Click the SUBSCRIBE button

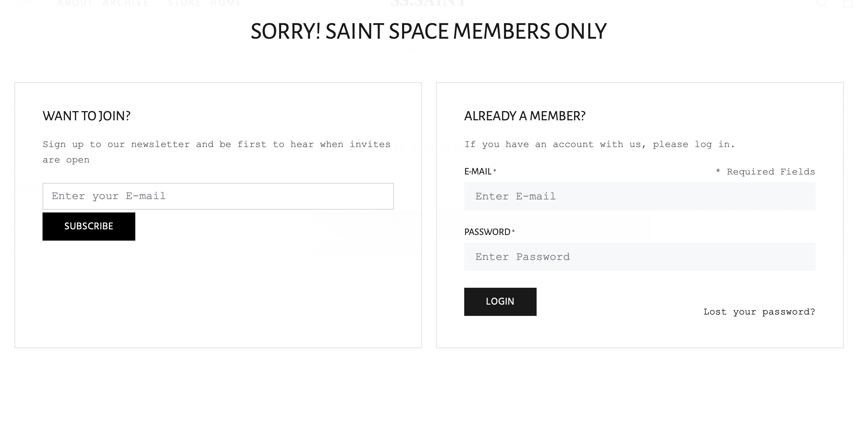[x=89, y=227]
